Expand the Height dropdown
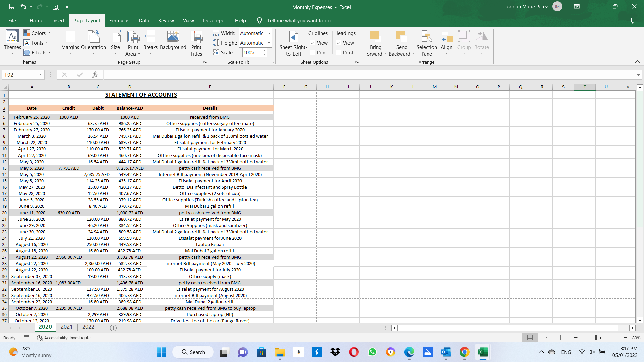The width and height of the screenshot is (644, 362). point(269,43)
